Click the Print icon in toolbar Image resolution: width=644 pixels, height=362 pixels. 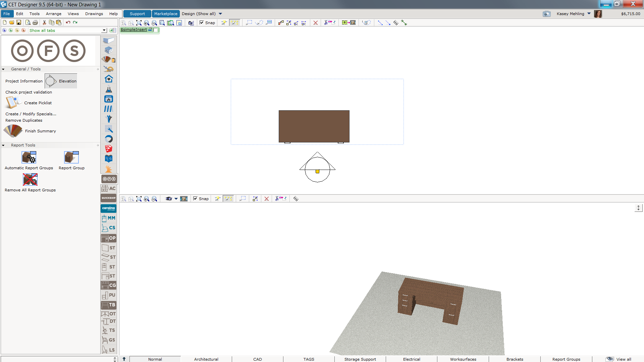tap(35, 22)
